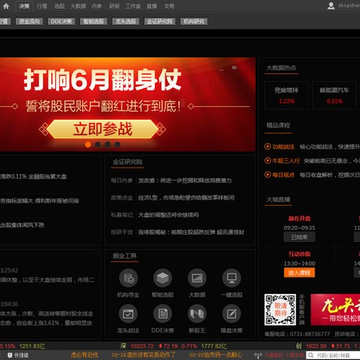
Task: Switch to the 大数据 top tab
Action: click(x=78, y=6)
